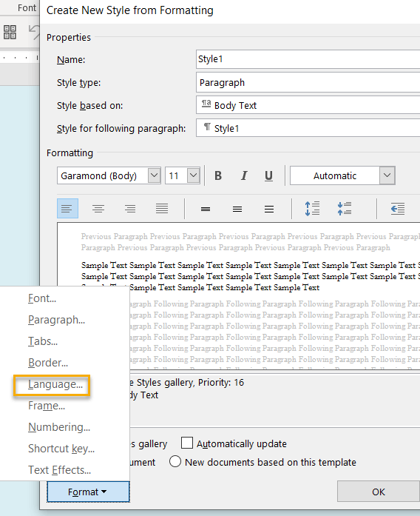Select Align Right paragraph icon

pyautogui.click(x=130, y=208)
